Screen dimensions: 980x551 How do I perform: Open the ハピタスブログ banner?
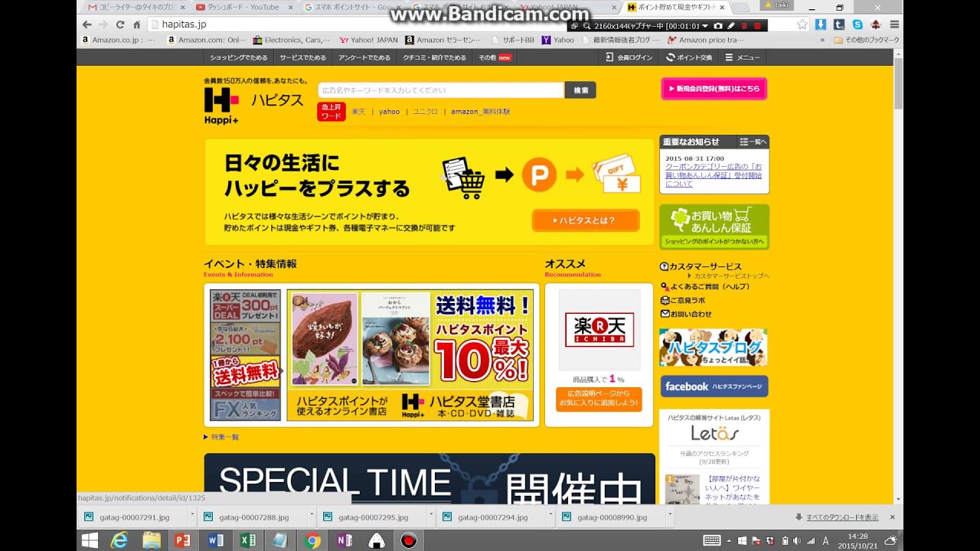[713, 347]
